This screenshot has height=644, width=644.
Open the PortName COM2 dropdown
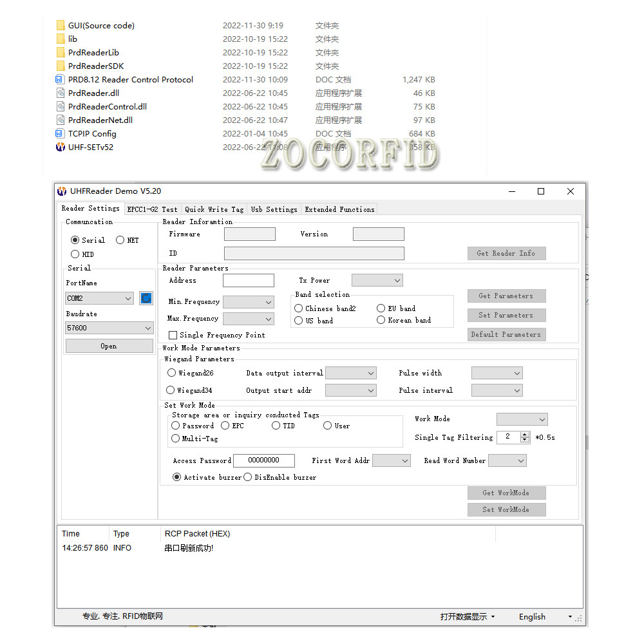click(x=99, y=298)
